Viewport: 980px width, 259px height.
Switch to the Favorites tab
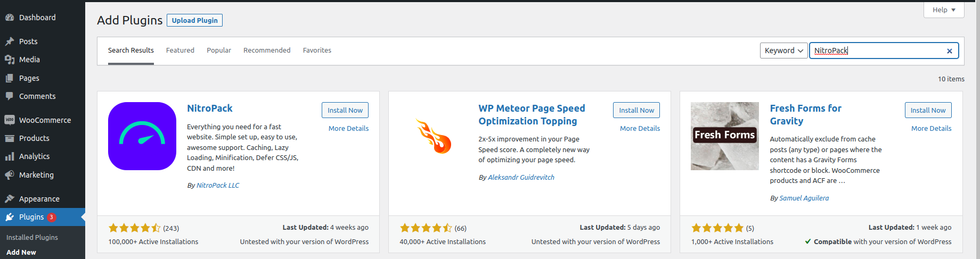tap(317, 51)
